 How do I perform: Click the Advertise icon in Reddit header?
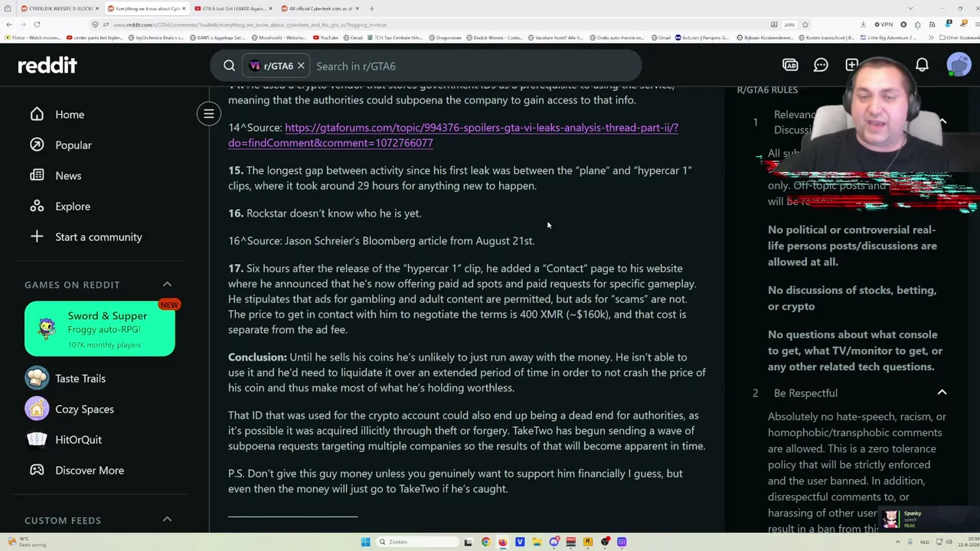tap(790, 66)
